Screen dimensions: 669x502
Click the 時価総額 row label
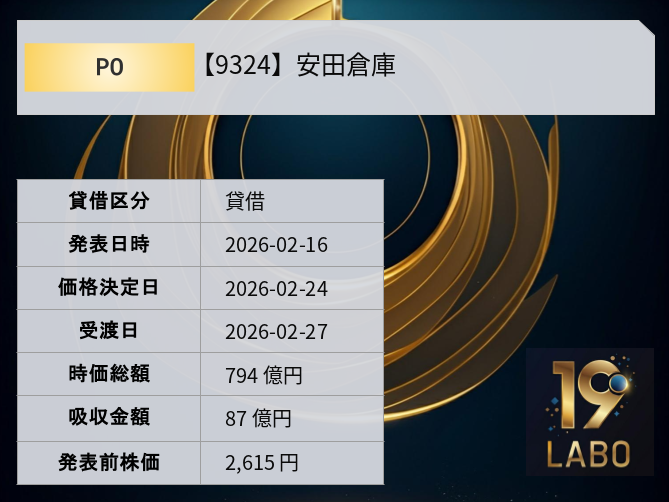109,374
